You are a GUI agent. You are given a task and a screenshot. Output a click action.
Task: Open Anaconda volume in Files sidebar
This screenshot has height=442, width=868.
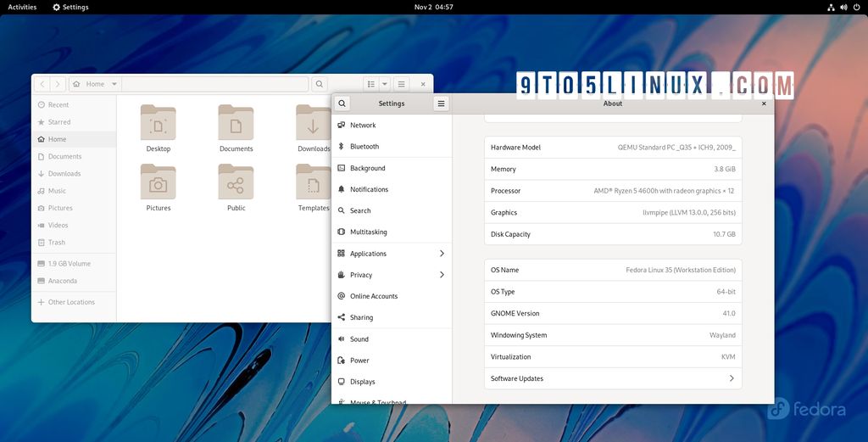[74, 281]
